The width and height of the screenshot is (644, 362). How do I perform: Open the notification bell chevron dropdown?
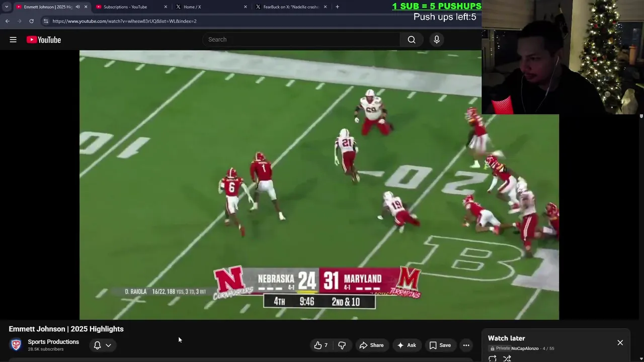point(108,345)
